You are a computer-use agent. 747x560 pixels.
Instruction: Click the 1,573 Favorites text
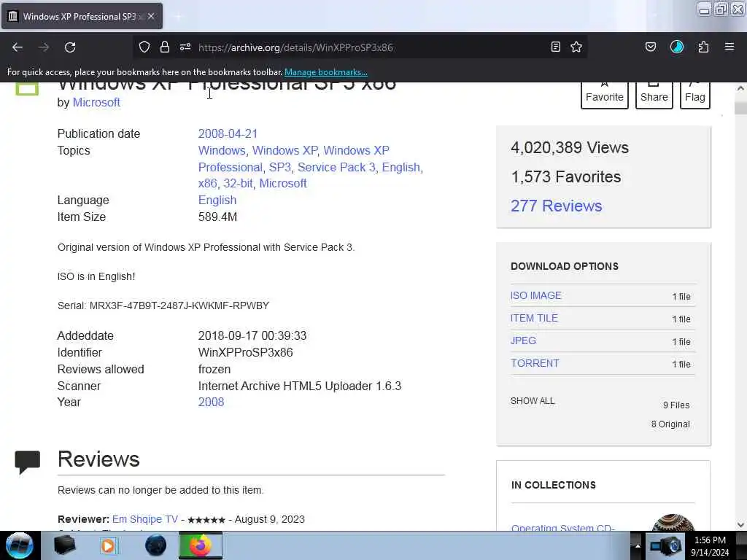565,176
